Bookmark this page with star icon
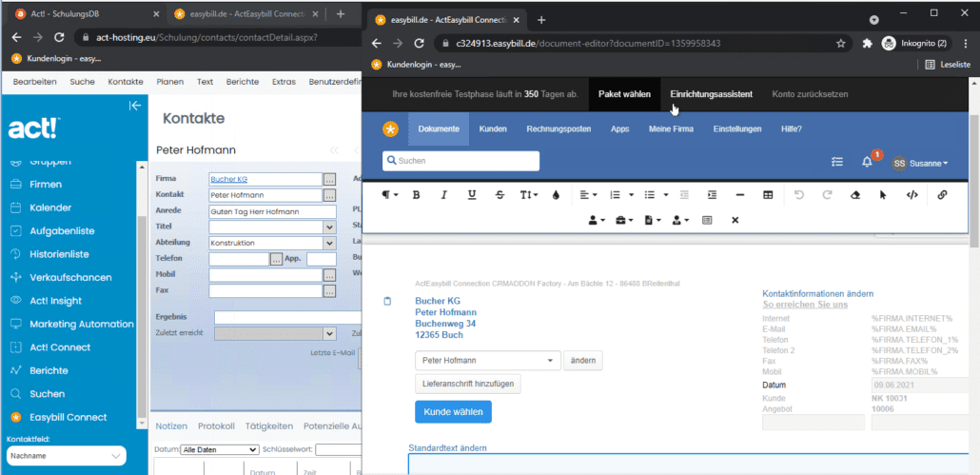 click(841, 44)
